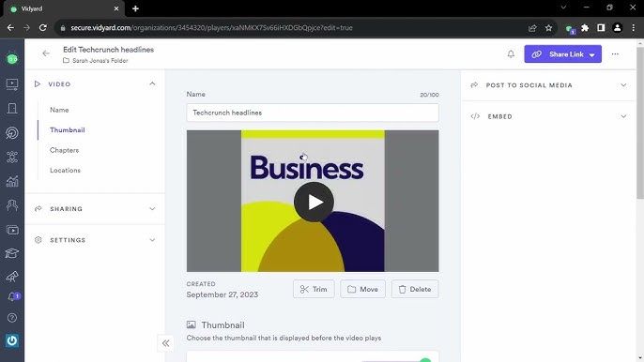The image size is (644, 362).
Task: Click the folder icon beside Sarah Jonas's Folder
Action: click(66, 60)
